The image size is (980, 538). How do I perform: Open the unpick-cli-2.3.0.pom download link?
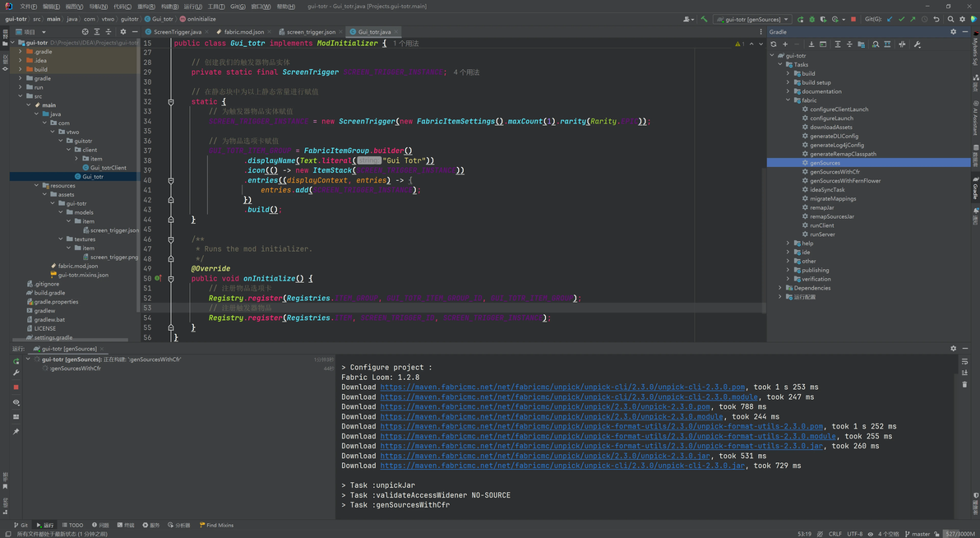pos(562,387)
